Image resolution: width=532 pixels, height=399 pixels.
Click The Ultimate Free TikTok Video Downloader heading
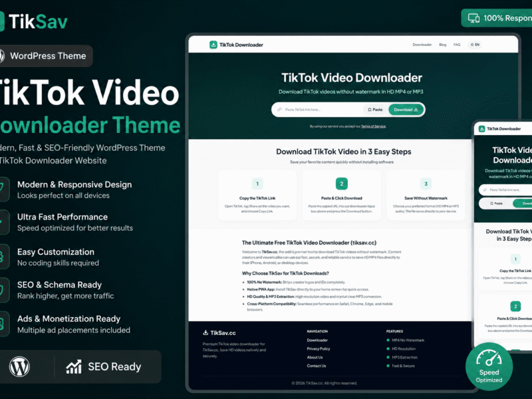[309, 243]
